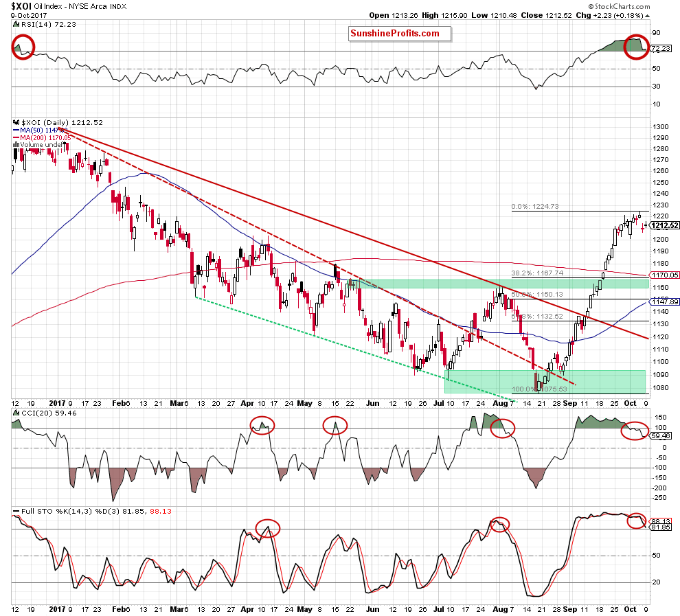Select the RSI(14) 72.23 indicator label
Viewport: 680px width, 616px height.
pyautogui.click(x=49, y=24)
